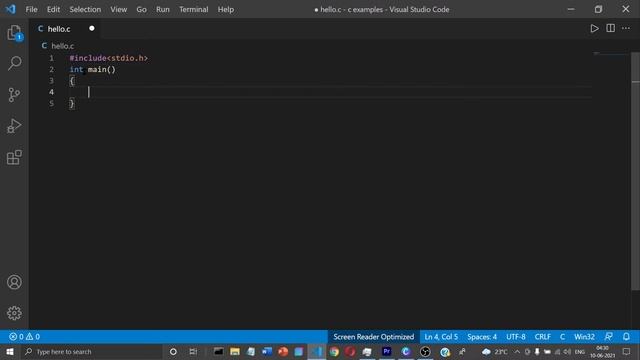
Task: Click the editor vertical scrollbar
Action: (636, 171)
